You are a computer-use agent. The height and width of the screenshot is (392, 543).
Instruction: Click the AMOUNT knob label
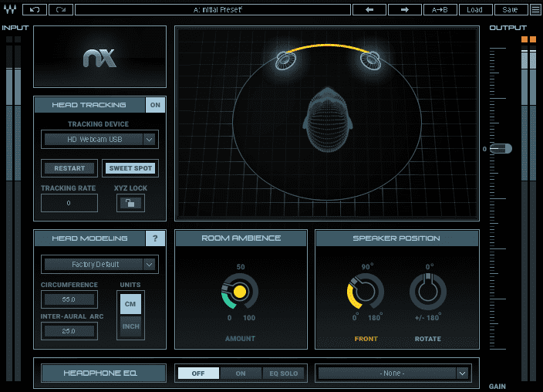click(241, 338)
